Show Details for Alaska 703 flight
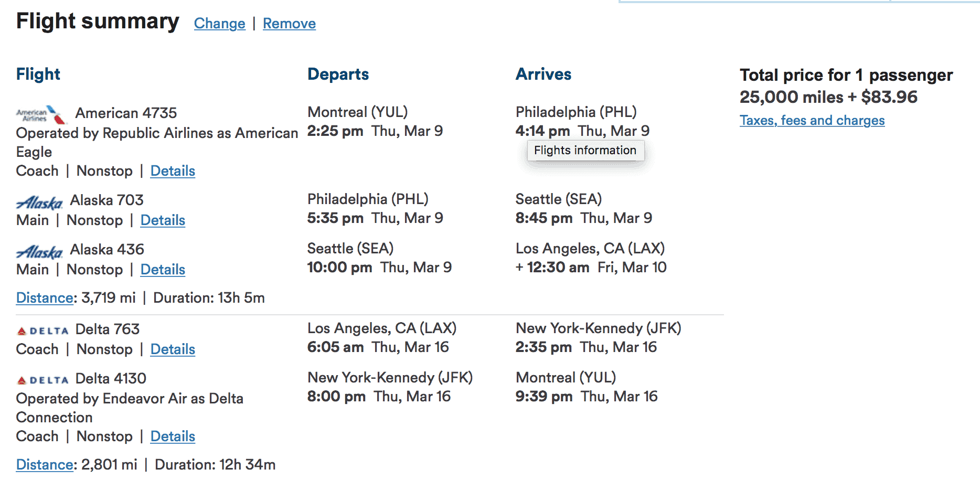980x490 pixels. pyautogui.click(x=163, y=220)
